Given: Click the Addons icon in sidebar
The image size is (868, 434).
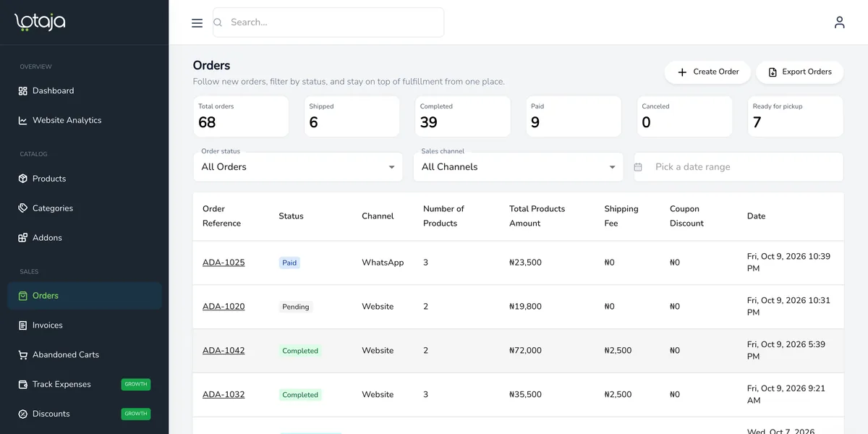Looking at the screenshot, I should click(x=23, y=238).
